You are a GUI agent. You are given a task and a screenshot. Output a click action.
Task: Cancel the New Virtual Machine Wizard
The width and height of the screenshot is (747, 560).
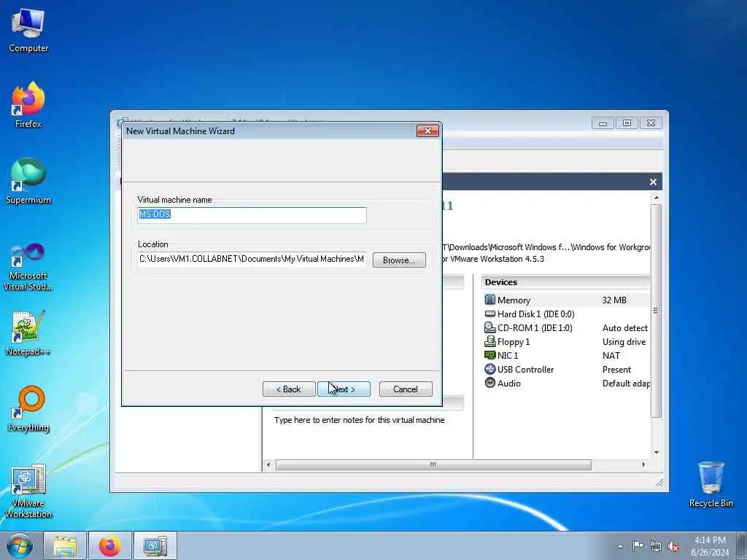point(406,389)
